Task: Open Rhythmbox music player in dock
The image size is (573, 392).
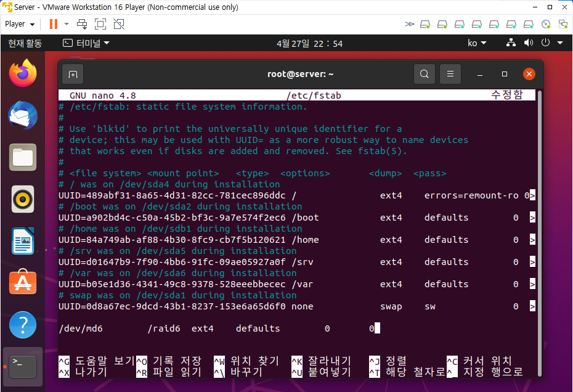Action: pyautogui.click(x=23, y=199)
